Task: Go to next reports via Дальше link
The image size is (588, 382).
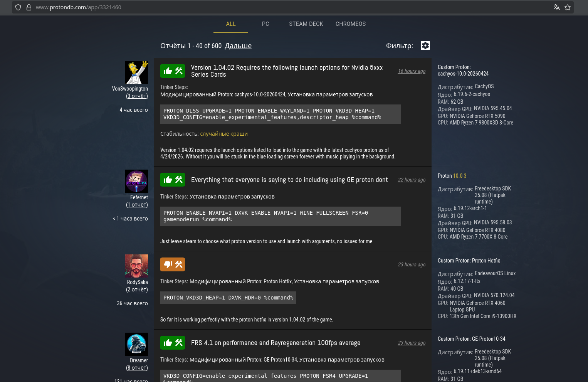Action: coord(238,46)
